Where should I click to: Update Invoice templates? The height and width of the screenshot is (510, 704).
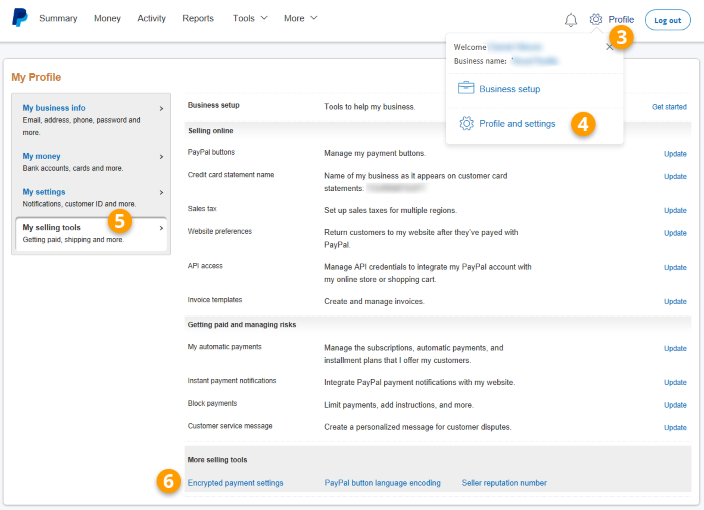pyautogui.click(x=675, y=302)
